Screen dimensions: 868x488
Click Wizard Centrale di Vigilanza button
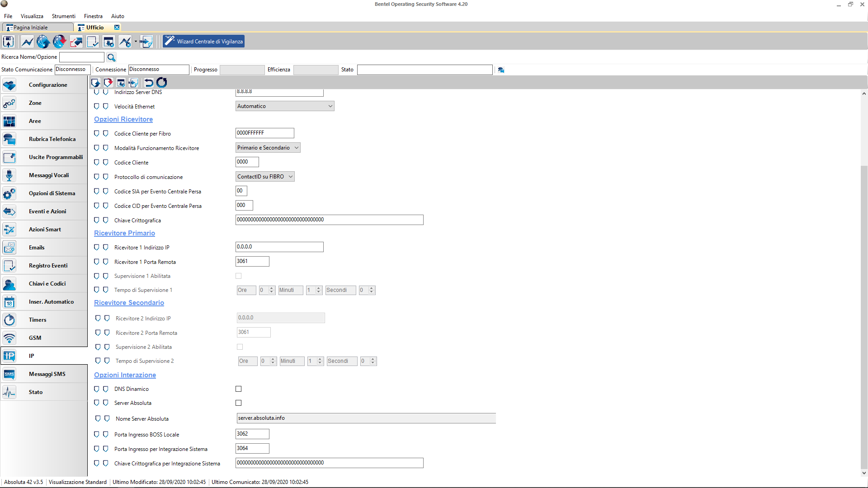coord(203,42)
